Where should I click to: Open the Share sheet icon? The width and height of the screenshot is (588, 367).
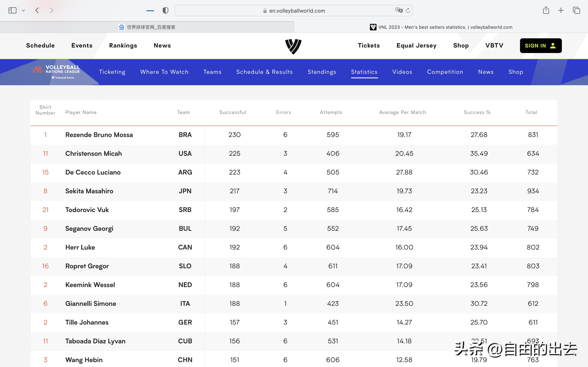coord(546,10)
